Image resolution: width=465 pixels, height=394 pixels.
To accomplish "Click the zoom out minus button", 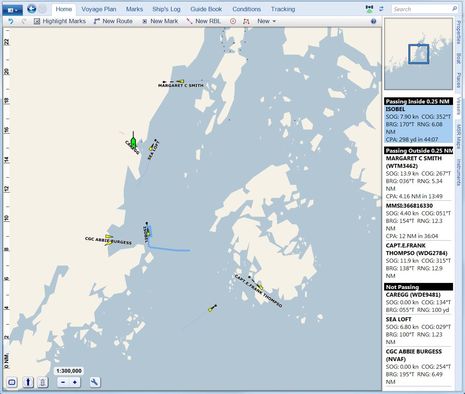I will pos(63,382).
